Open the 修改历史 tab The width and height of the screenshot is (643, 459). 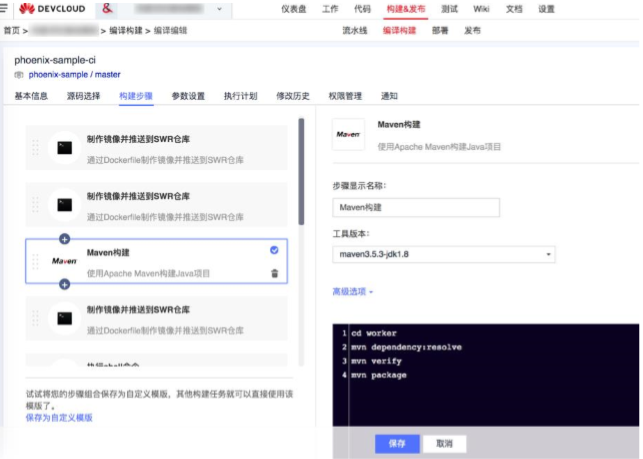click(293, 96)
